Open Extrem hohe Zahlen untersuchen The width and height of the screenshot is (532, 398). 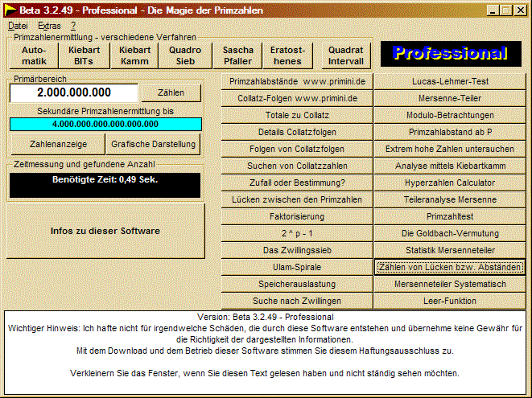[x=450, y=150]
